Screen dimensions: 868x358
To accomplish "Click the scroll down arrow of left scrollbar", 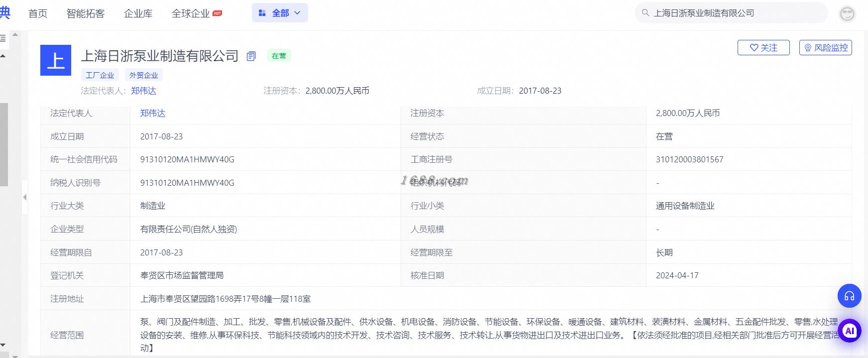I will click(x=3, y=345).
